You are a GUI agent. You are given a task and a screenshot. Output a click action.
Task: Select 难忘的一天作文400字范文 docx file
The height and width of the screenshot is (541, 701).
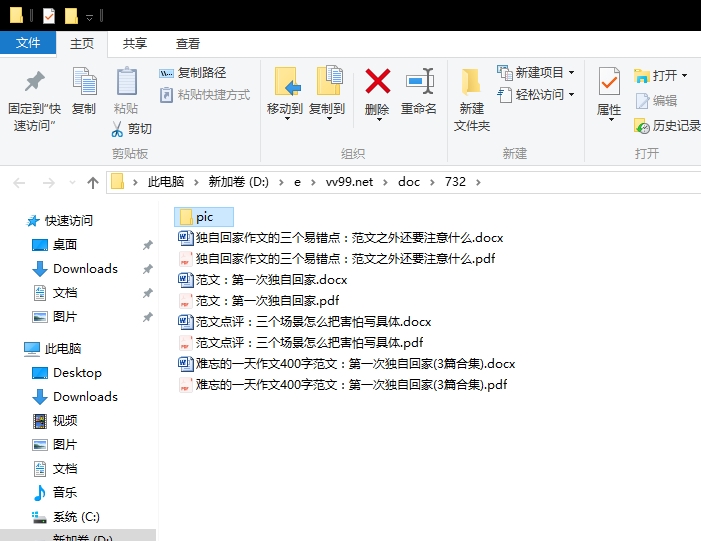pyautogui.click(x=347, y=363)
